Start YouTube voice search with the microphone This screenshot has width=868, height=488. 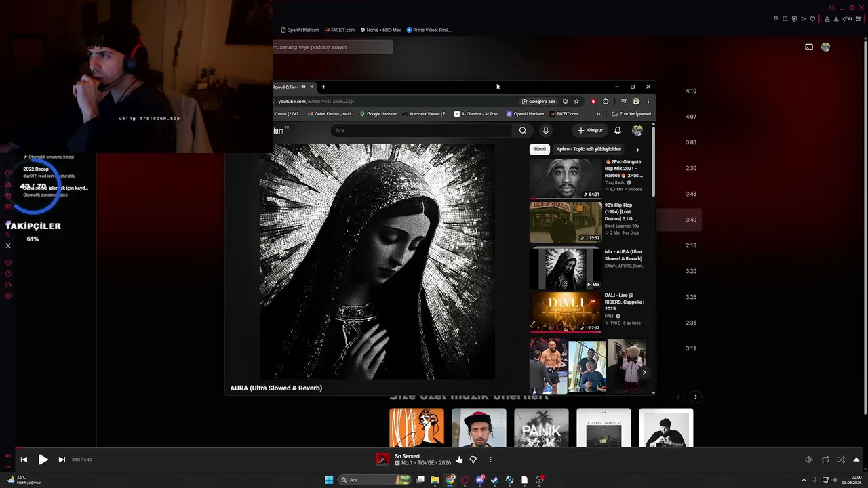pos(545,130)
